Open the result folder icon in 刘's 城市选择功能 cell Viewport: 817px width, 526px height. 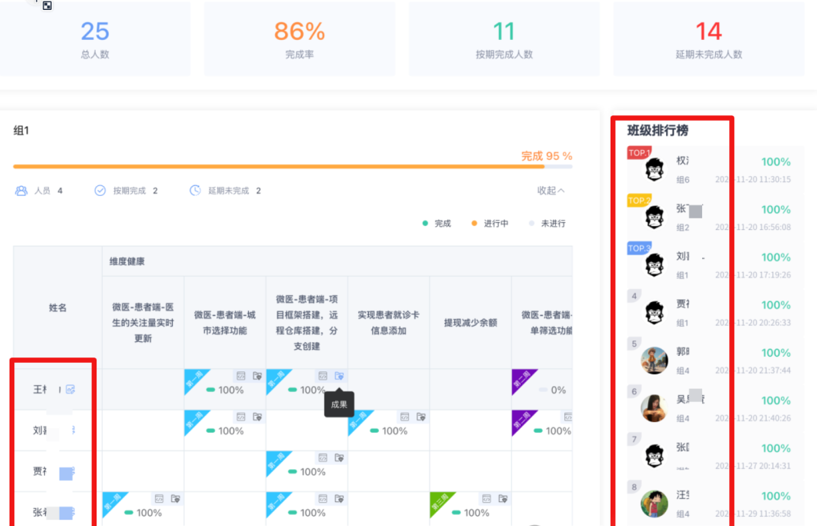coord(257,417)
